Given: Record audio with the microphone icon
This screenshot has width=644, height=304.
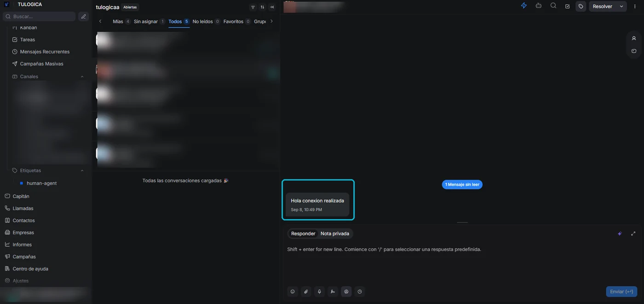Looking at the screenshot, I should (319, 292).
